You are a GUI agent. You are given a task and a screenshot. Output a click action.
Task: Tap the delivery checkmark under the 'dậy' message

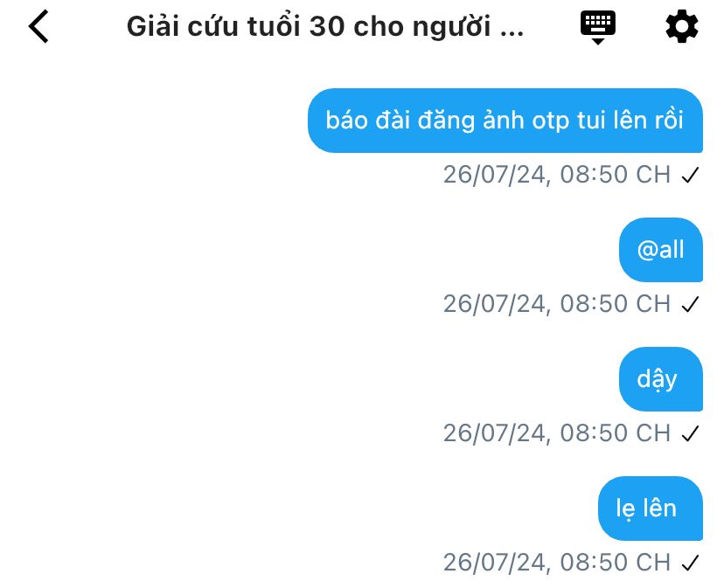coord(690,433)
